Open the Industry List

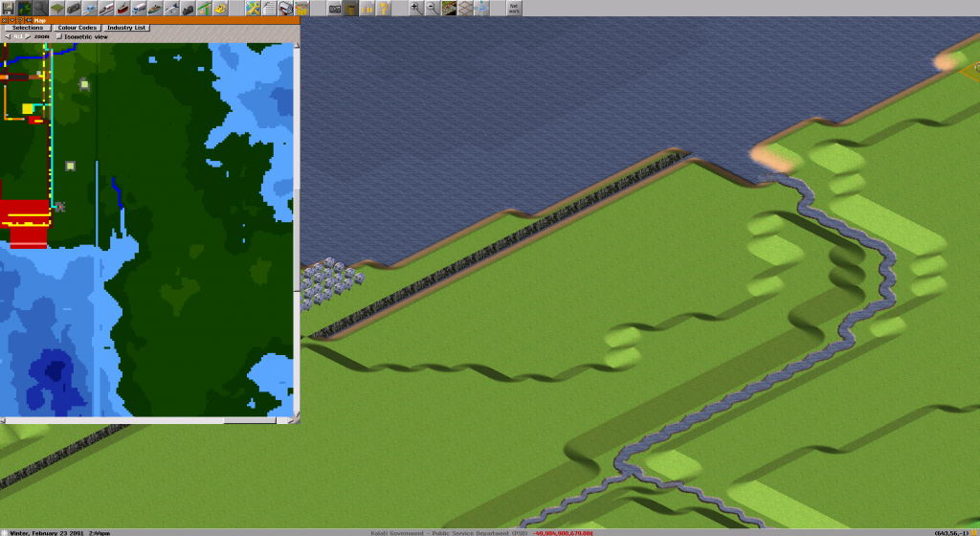tap(126, 28)
